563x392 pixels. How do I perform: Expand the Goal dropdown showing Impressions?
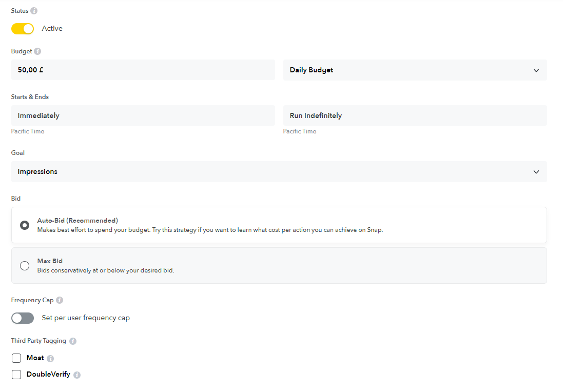279,172
